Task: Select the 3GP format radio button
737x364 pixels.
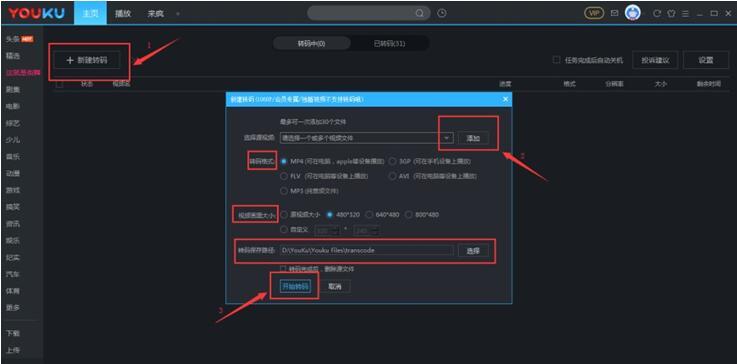Action: coord(392,161)
